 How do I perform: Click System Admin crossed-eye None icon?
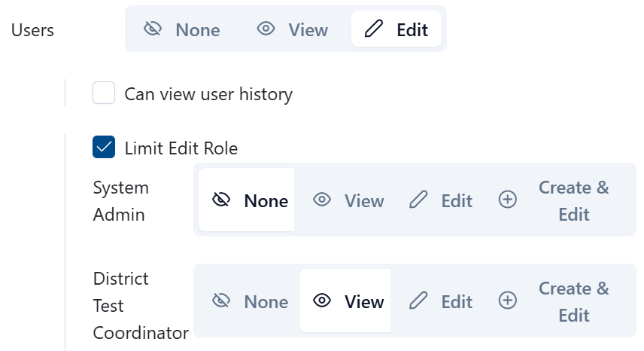click(221, 200)
